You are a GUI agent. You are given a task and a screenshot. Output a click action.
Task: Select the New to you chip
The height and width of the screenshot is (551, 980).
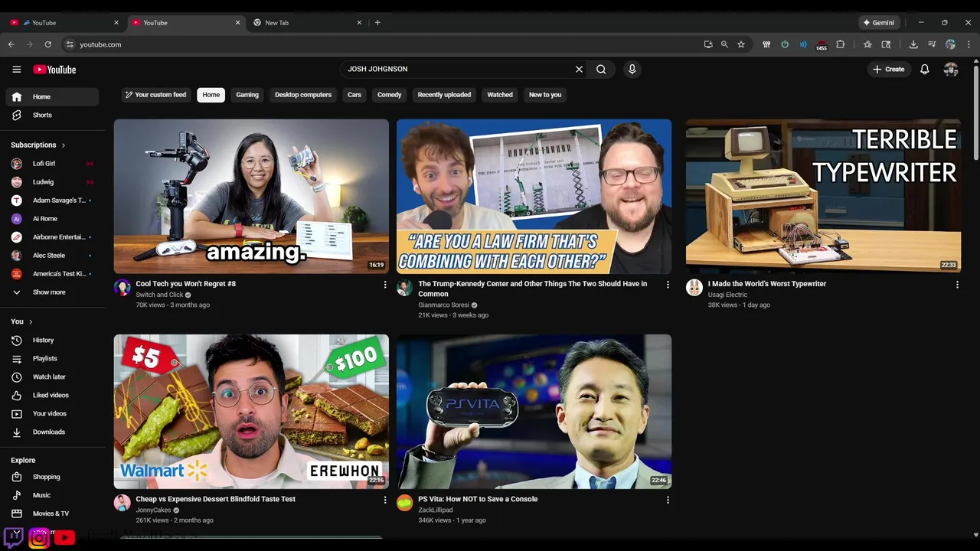click(x=545, y=95)
